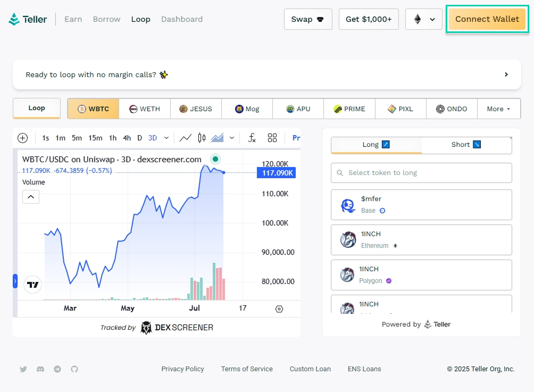Open the Earn page
Viewport: 534px width, 392px height.
(73, 19)
